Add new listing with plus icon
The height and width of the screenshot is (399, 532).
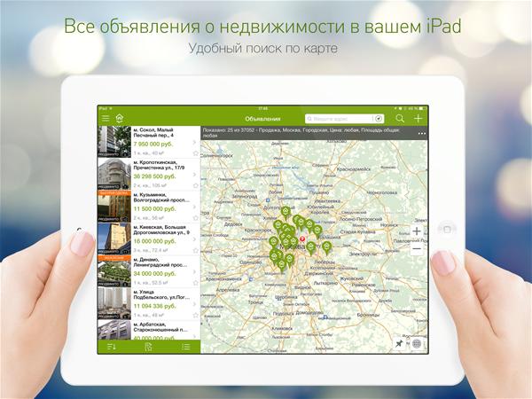418,119
